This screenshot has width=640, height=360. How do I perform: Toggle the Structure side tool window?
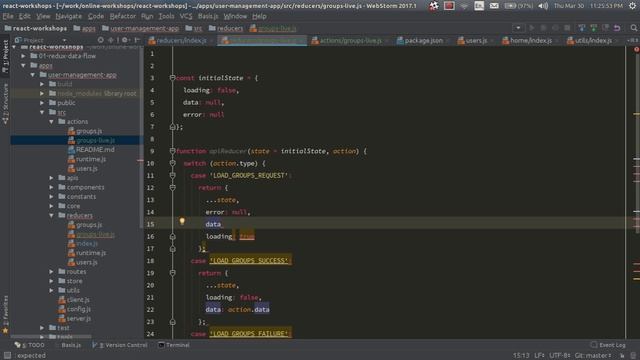pos(5,104)
